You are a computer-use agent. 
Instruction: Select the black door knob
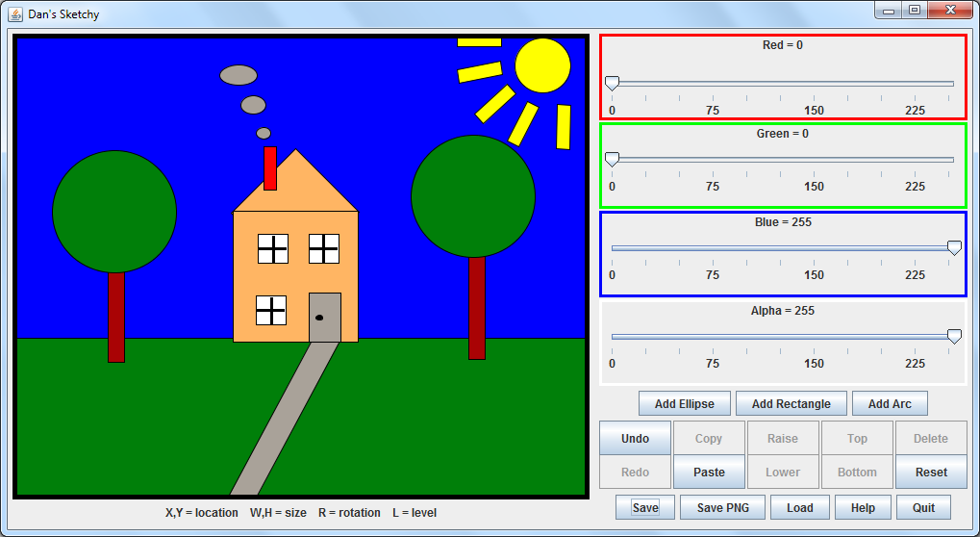pyautogui.click(x=319, y=318)
